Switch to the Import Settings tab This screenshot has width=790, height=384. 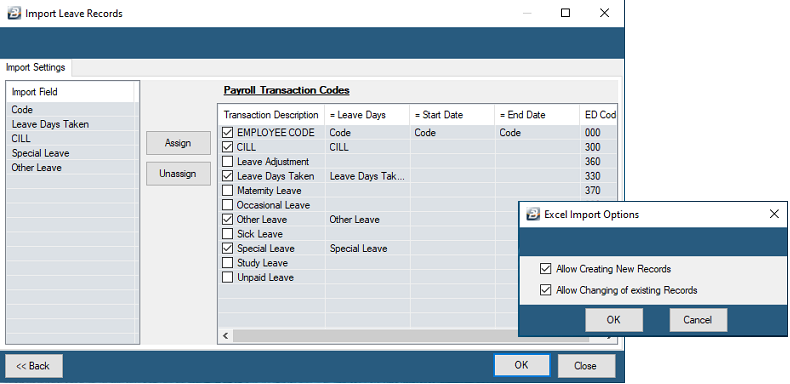pyautogui.click(x=36, y=67)
